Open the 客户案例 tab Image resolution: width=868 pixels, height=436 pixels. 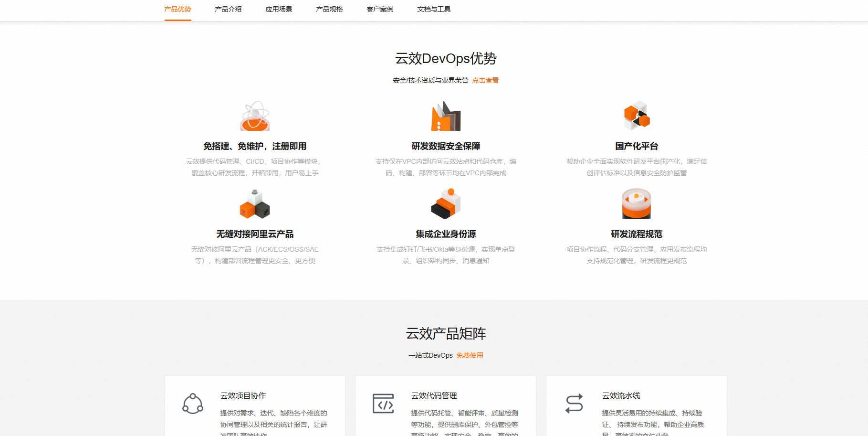click(380, 9)
